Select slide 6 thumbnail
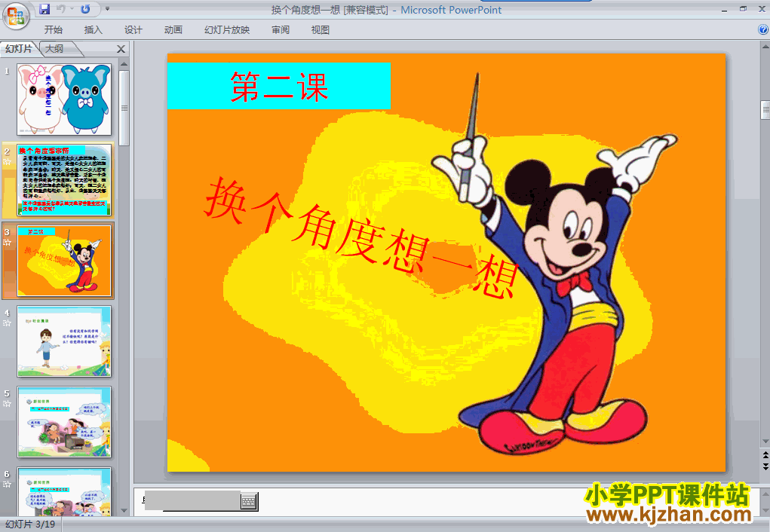This screenshot has height=532, width=770. point(64,491)
